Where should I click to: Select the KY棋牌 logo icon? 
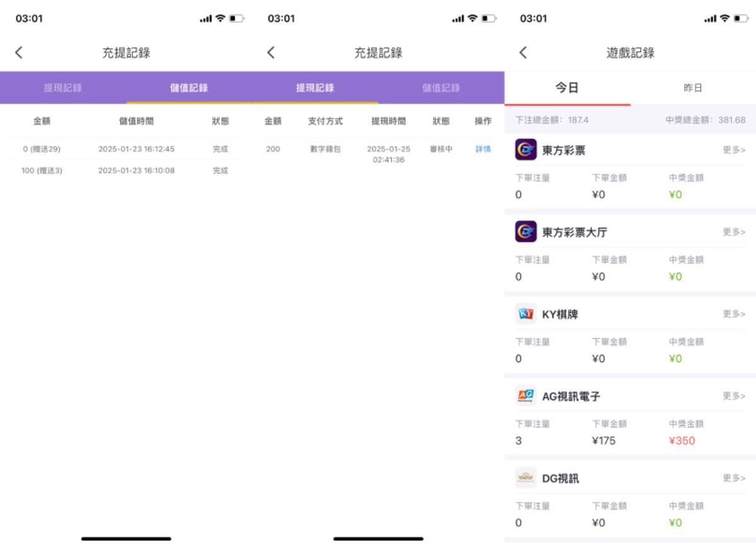(526, 314)
